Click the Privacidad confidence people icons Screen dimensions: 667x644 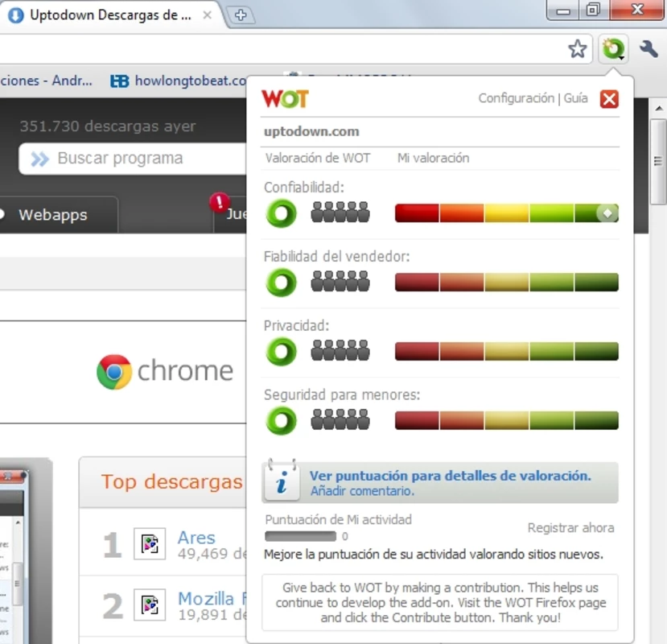(340, 351)
